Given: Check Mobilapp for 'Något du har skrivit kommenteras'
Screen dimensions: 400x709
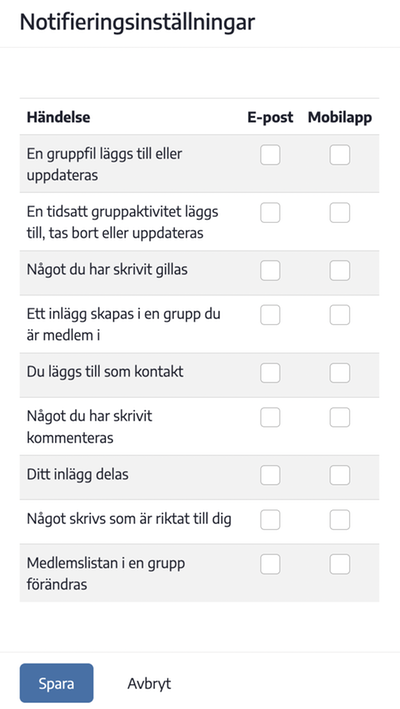Looking at the screenshot, I should [x=339, y=417].
